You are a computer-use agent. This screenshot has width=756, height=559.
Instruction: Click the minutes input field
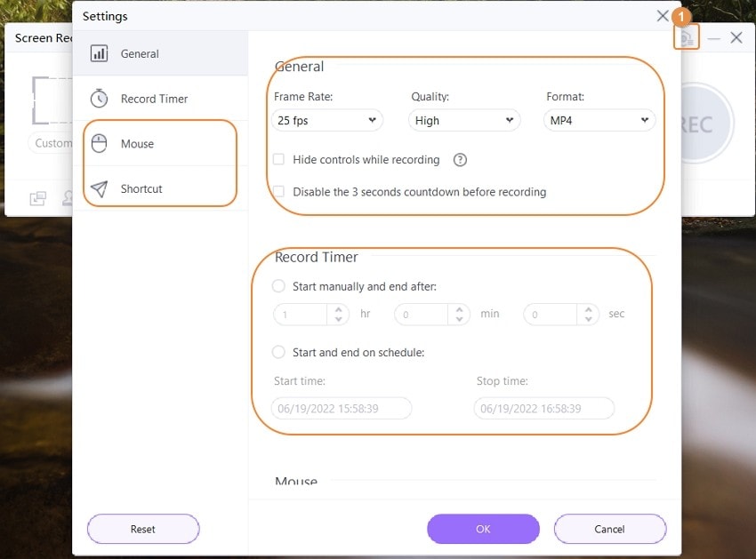click(422, 315)
